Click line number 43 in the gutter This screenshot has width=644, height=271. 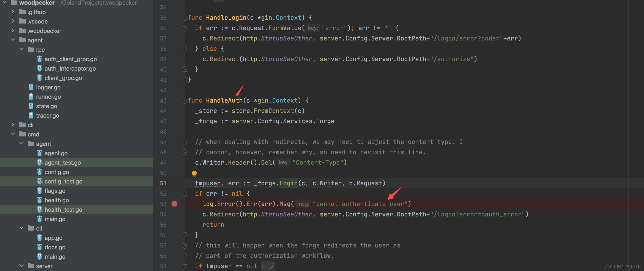click(163, 100)
